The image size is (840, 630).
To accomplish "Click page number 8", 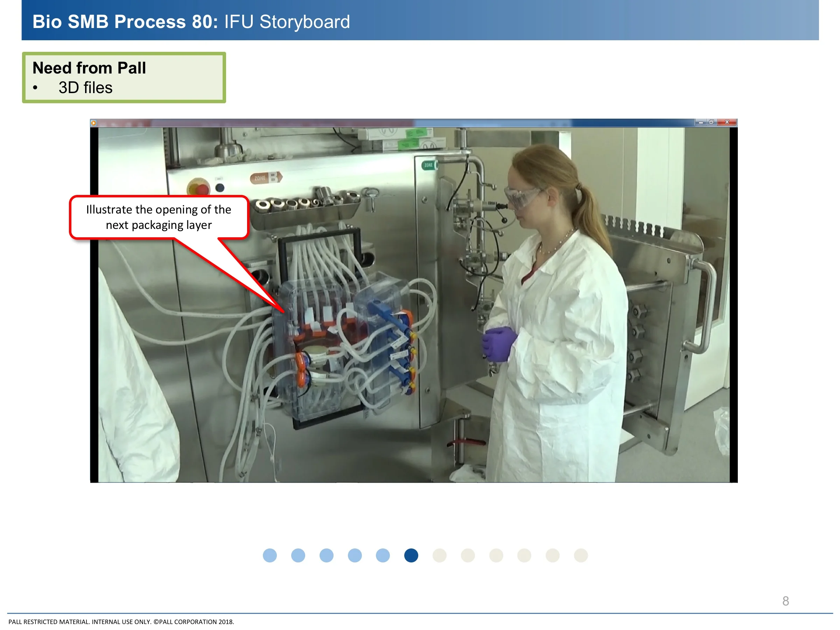I will click(785, 601).
